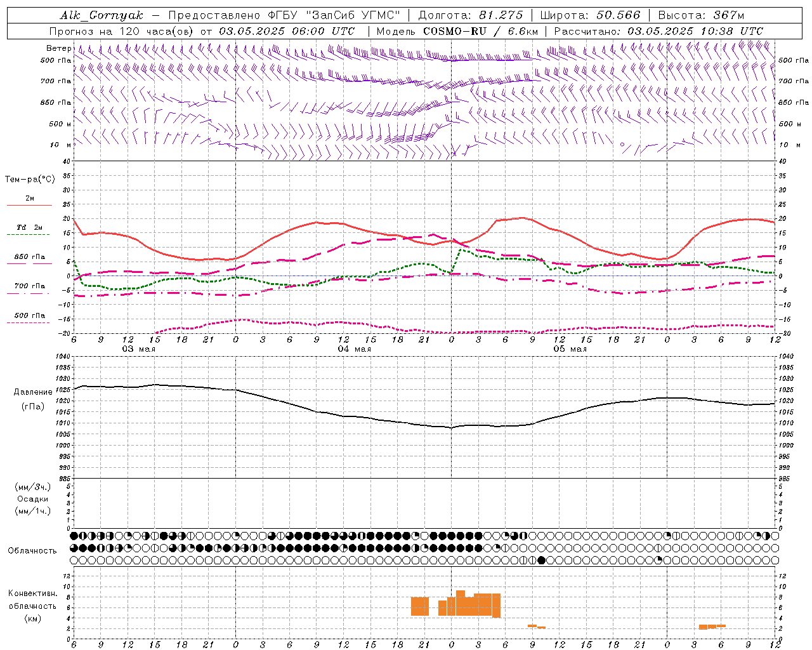The width and height of the screenshot is (812, 650).
Task: Click the '(мм/3ч.)' precipitation unit label
Action: tap(33, 487)
